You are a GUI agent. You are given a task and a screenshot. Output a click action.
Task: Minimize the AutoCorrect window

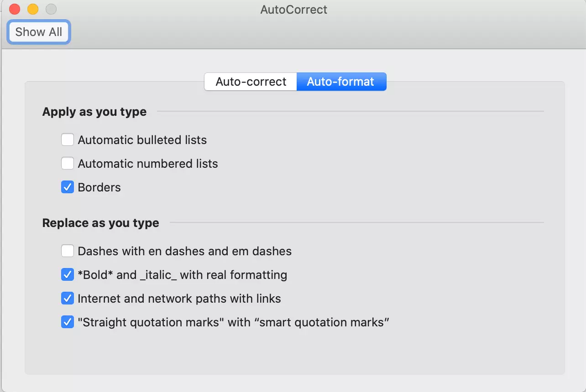(x=32, y=9)
